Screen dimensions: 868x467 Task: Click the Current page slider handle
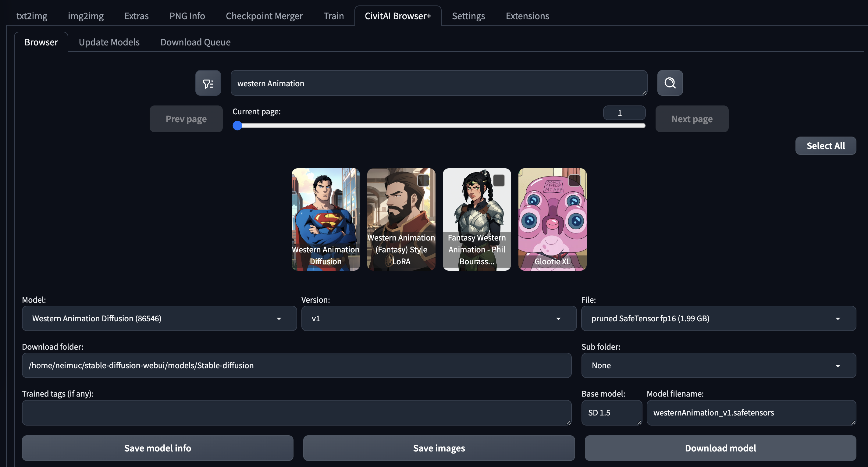237,126
